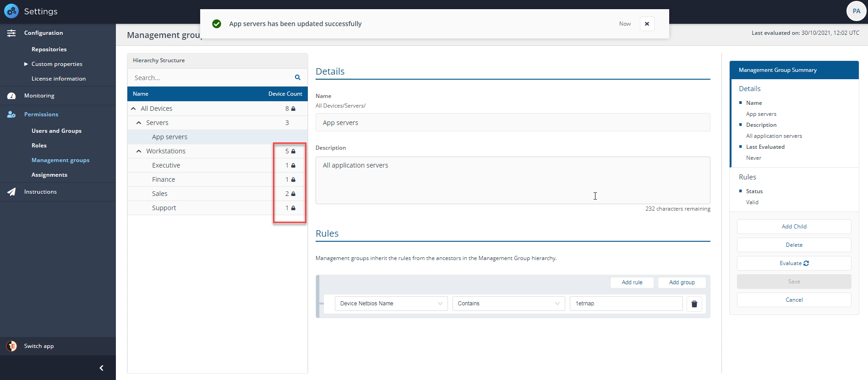Click the Settings gear logo icon
The height and width of the screenshot is (380, 868).
point(11,11)
